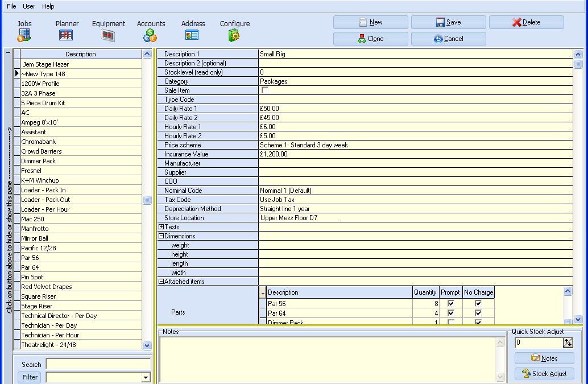Click into the Search text field
Image resolution: width=588 pixels, height=384 pixels.
point(98,364)
